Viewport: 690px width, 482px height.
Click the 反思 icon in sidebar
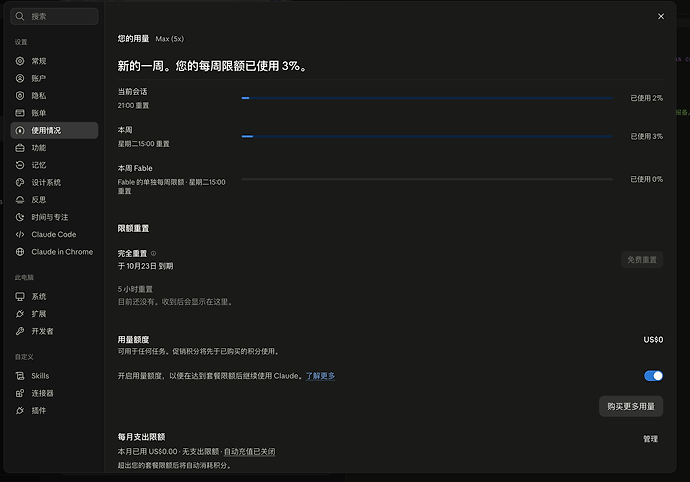click(x=20, y=200)
